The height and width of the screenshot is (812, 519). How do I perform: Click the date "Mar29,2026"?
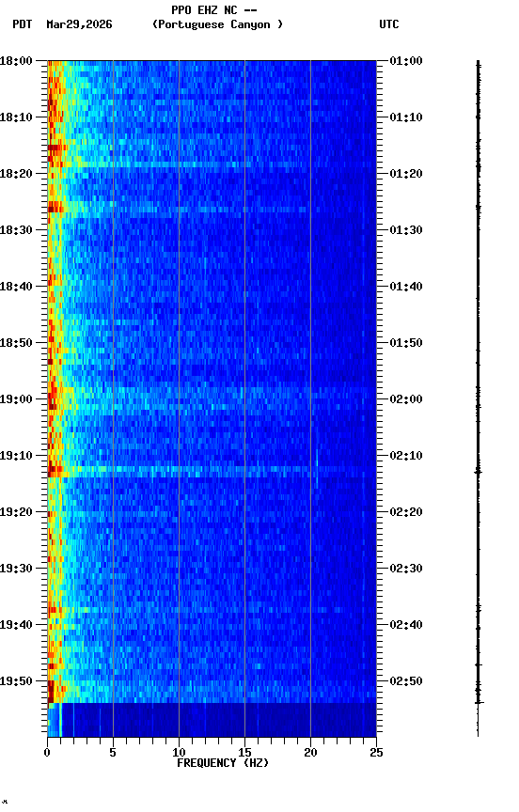coord(79,24)
